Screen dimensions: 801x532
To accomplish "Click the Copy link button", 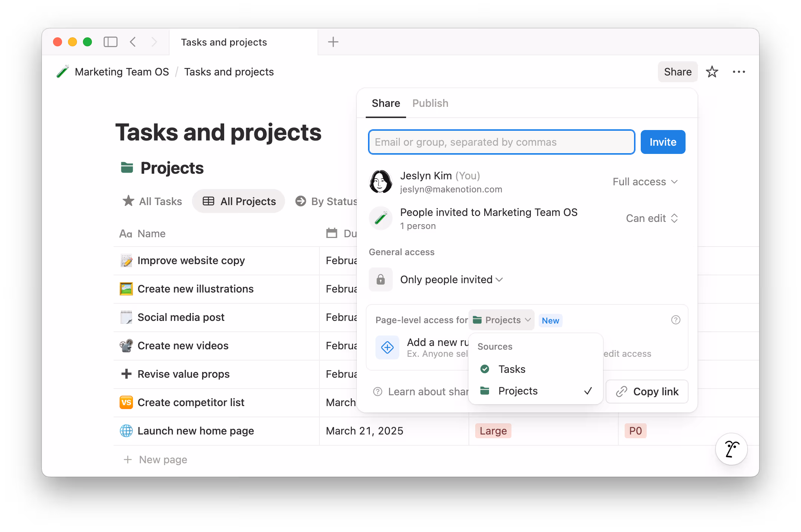I will point(647,392).
